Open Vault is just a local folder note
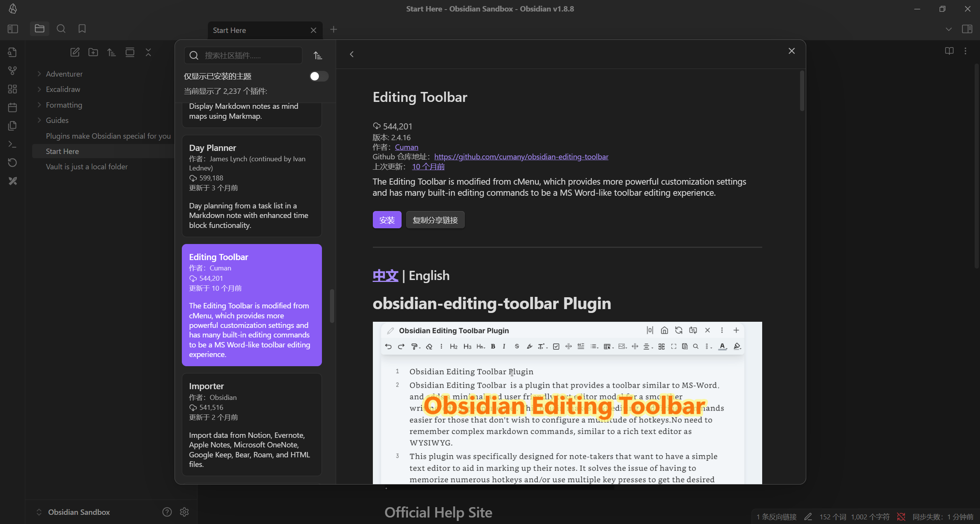Screen dimensions: 980x524 coord(87,167)
